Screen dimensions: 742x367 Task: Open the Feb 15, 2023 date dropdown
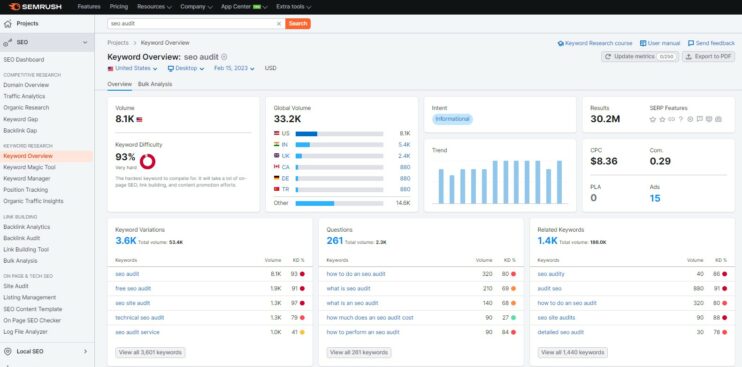point(234,68)
